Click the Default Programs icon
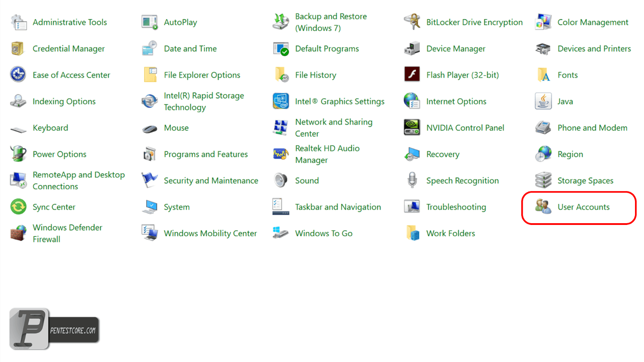Viewport: 644px width, 362px height. coord(281,49)
